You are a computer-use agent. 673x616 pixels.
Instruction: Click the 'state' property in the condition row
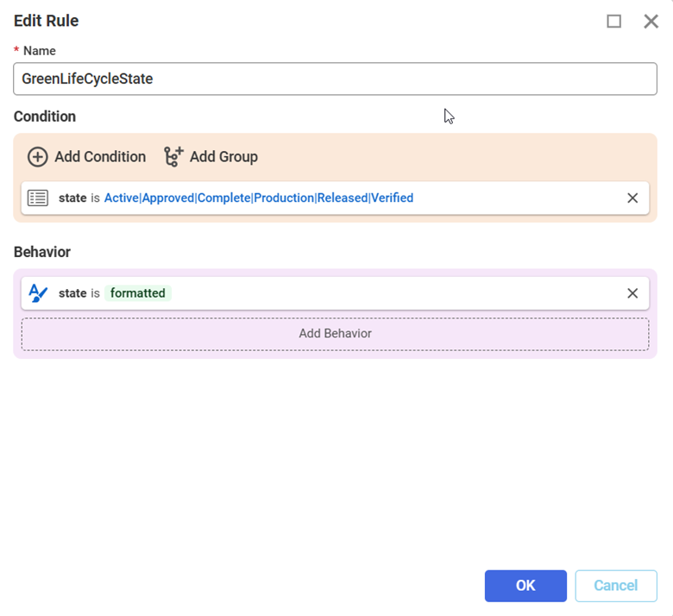tap(72, 198)
